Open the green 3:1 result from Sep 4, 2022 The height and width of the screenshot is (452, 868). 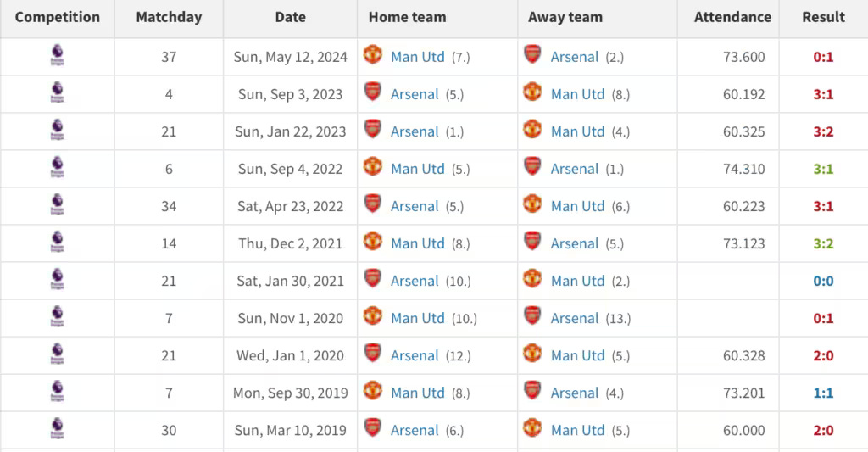(823, 169)
